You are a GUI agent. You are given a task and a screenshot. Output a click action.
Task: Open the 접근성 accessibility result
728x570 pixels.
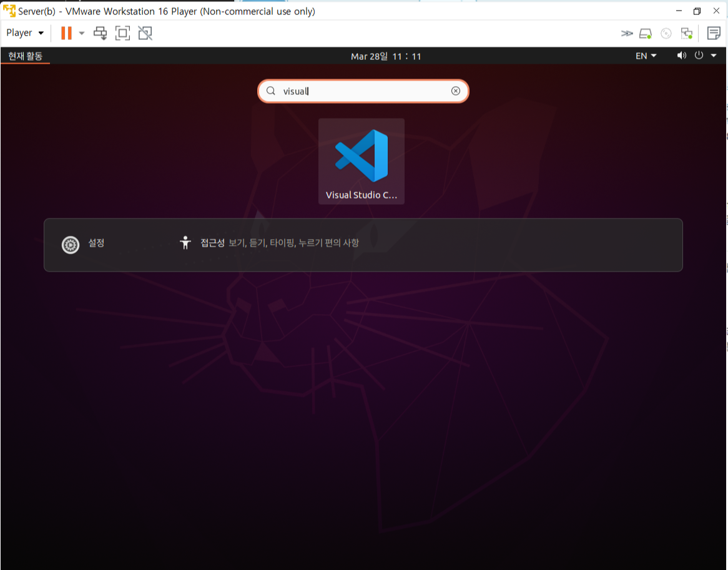pyautogui.click(x=269, y=243)
